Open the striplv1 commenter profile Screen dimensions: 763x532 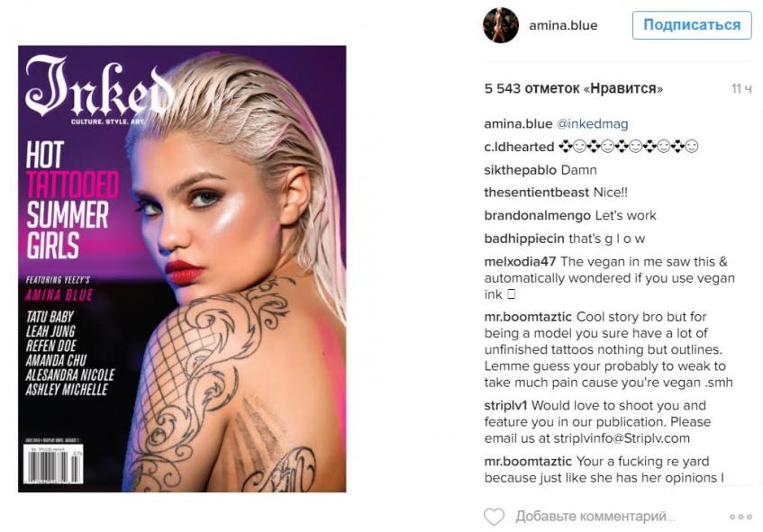point(505,406)
